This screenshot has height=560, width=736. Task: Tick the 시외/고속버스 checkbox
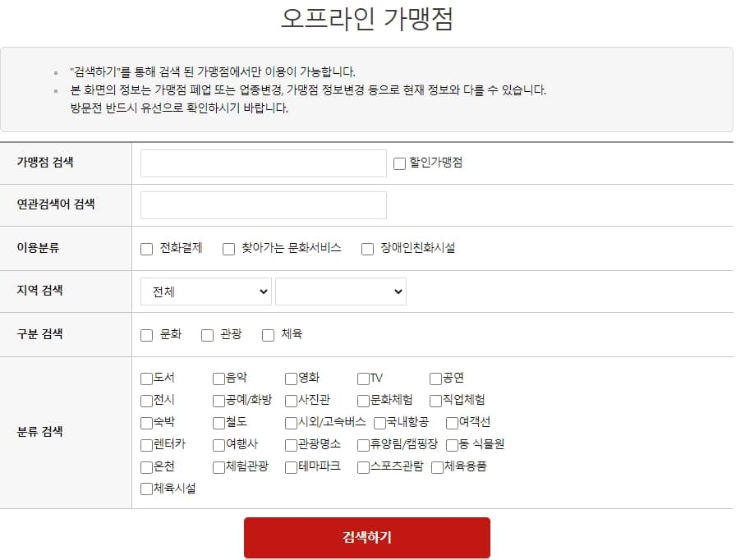[x=291, y=423]
